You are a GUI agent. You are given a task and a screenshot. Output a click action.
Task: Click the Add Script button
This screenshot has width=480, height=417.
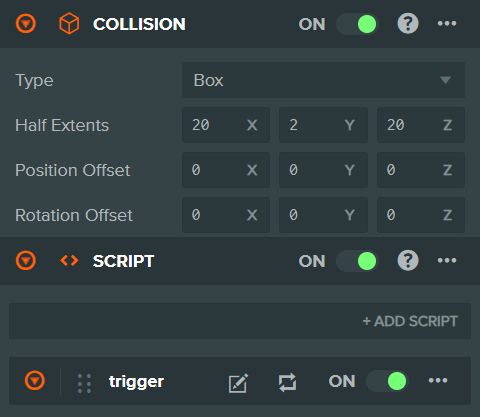[x=410, y=321]
